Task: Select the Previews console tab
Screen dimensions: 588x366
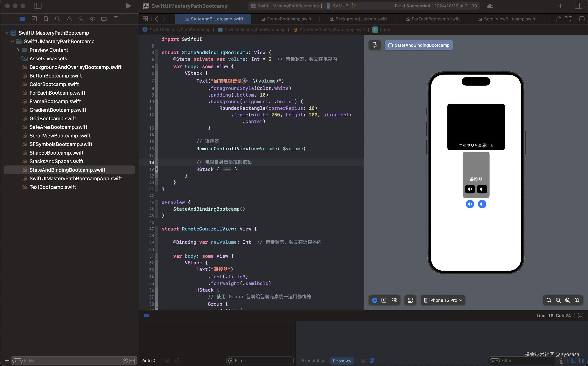Action: coord(342,360)
